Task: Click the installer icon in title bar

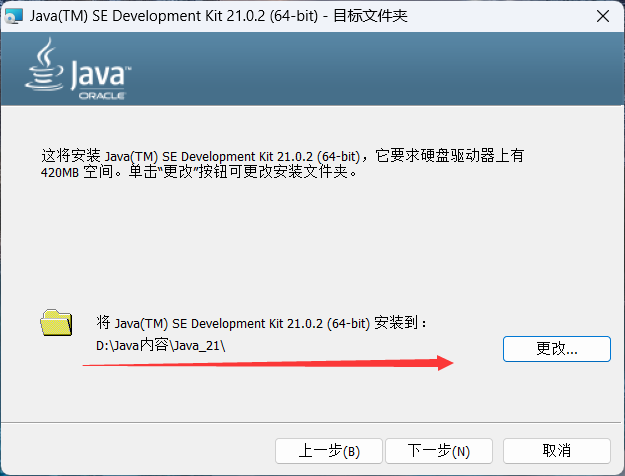Action: pyautogui.click(x=14, y=16)
